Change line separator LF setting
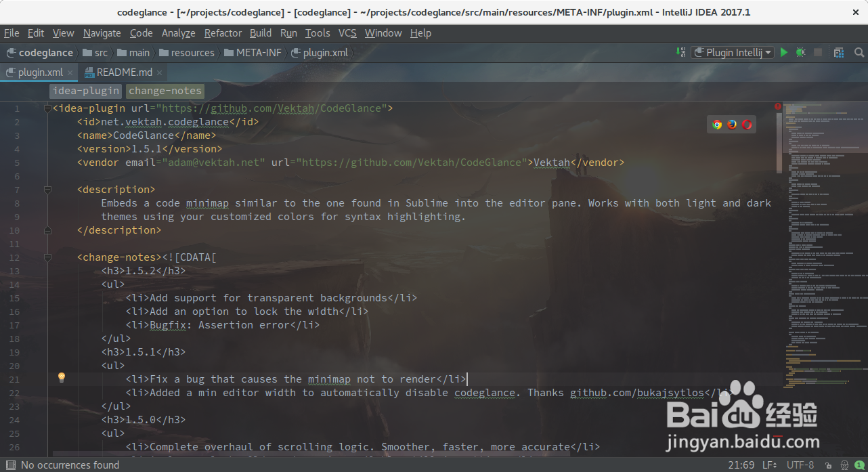The image size is (868, 472). (x=770, y=465)
